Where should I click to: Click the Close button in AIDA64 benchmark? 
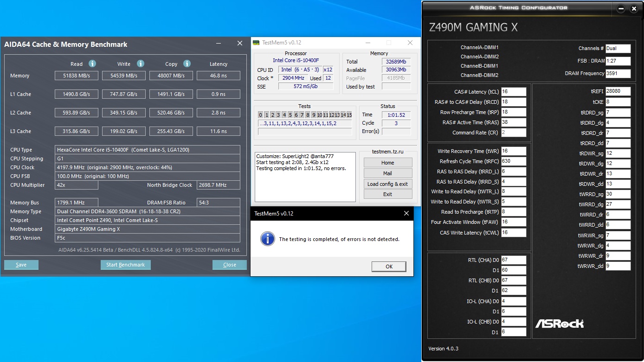tap(230, 265)
